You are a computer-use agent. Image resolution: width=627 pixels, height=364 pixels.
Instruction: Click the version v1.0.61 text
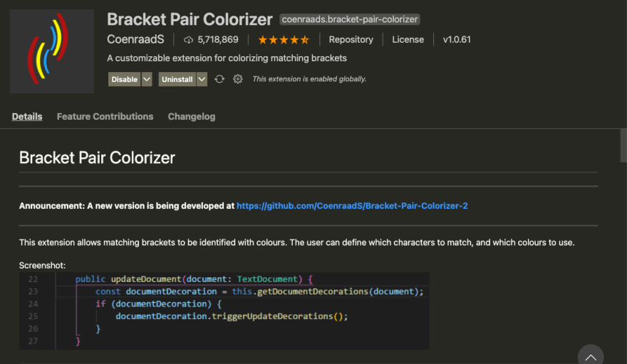[457, 40]
